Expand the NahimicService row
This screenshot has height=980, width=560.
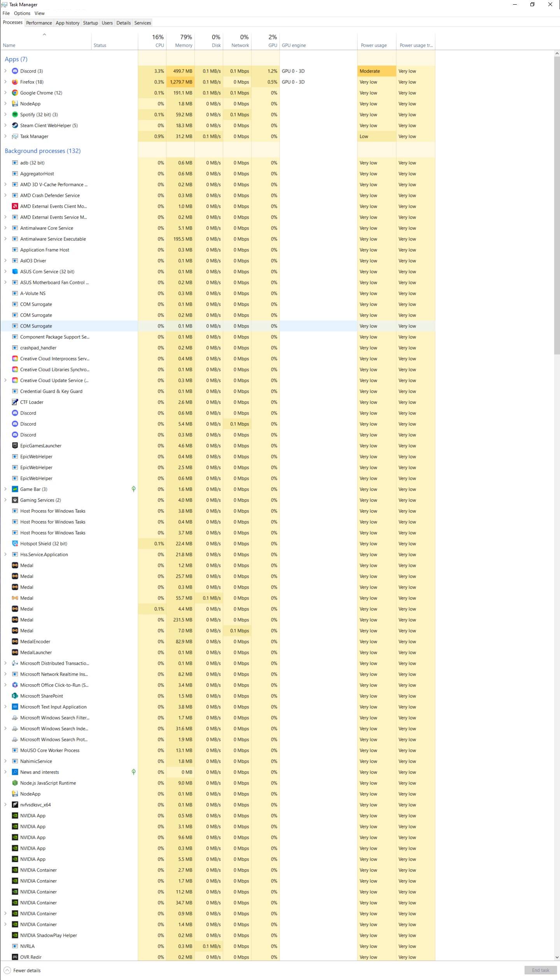(5, 761)
